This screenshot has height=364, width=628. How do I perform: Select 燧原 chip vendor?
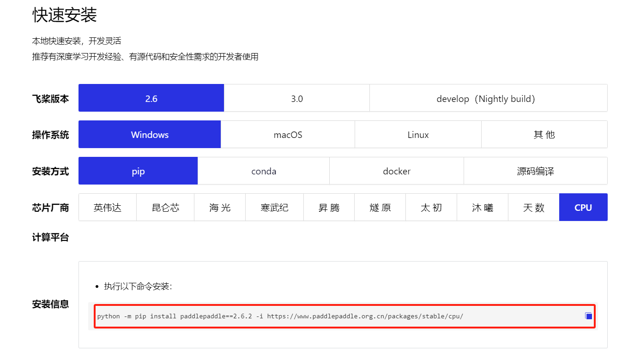380,207
